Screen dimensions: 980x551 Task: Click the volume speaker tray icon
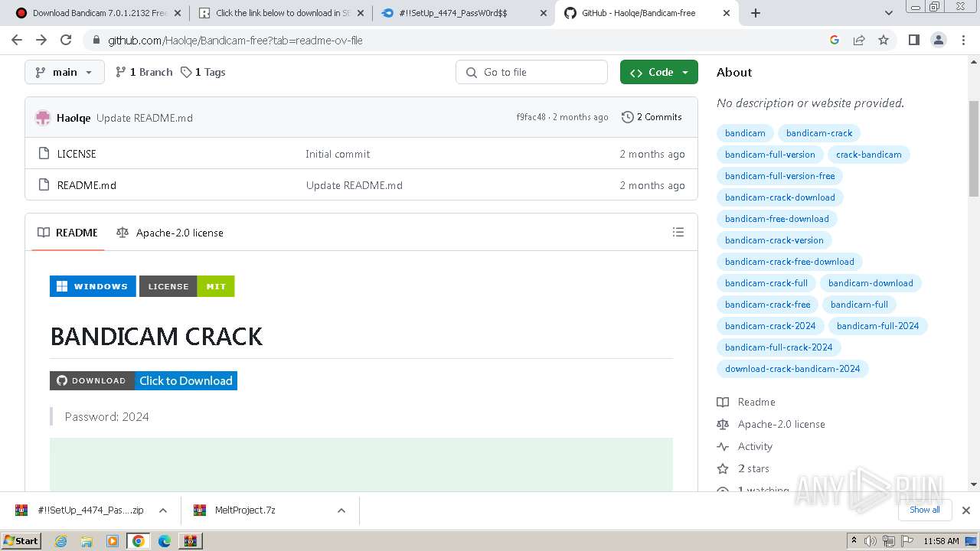(871, 541)
